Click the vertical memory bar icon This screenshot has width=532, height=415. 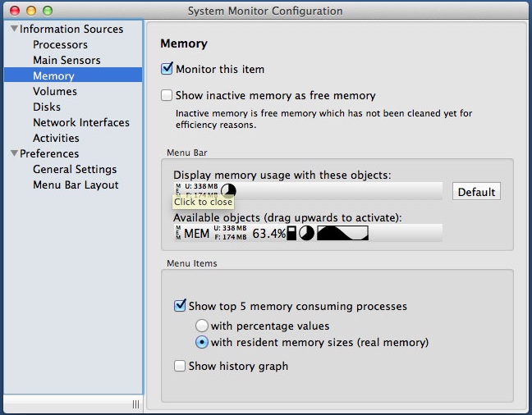tap(291, 234)
